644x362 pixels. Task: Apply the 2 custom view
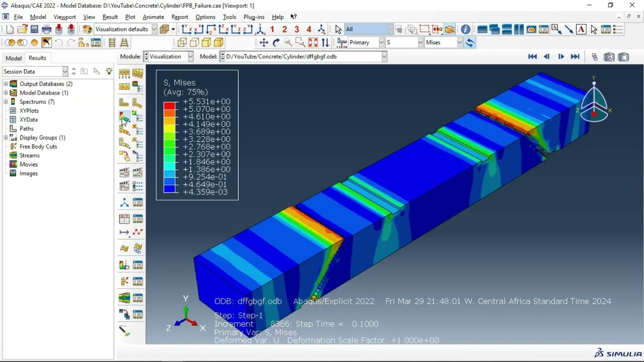(284, 29)
